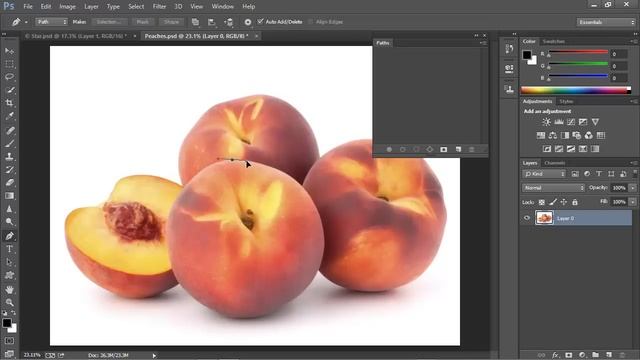Open the Essentials workspace dropdown
The width and height of the screenshot is (640, 360).
pyautogui.click(x=606, y=22)
